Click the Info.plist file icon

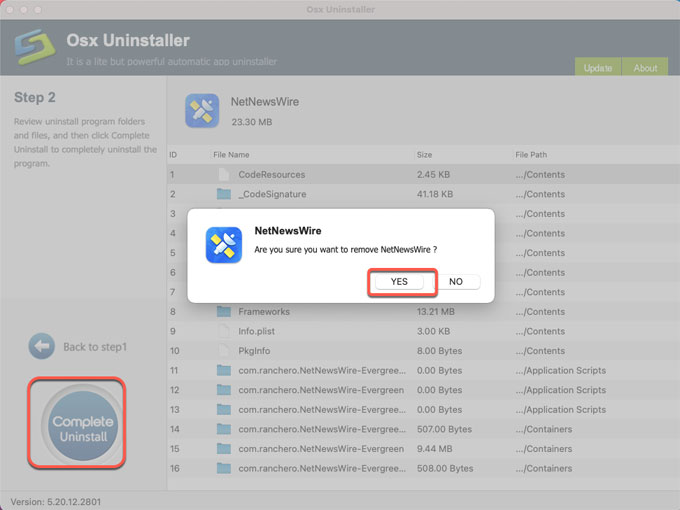(224, 331)
